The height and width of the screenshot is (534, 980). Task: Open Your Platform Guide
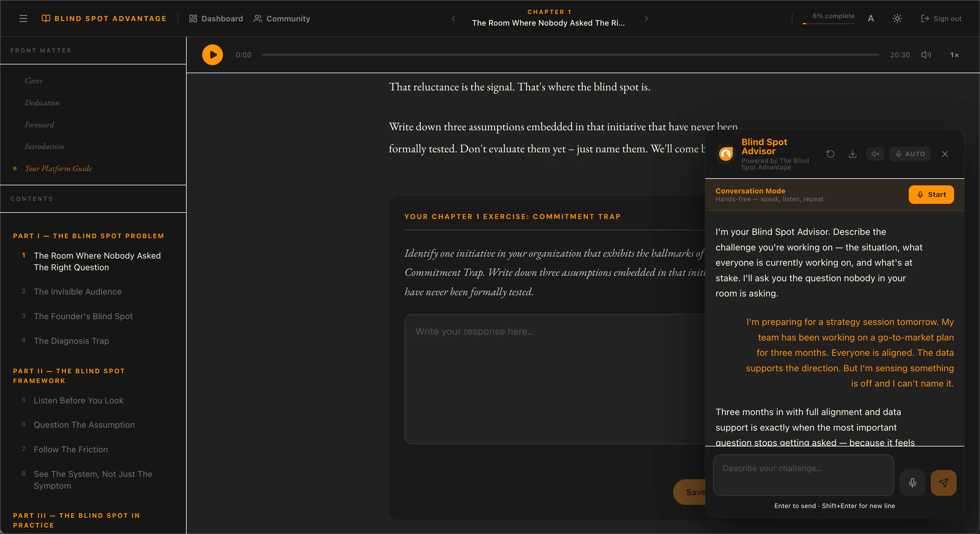tap(58, 168)
